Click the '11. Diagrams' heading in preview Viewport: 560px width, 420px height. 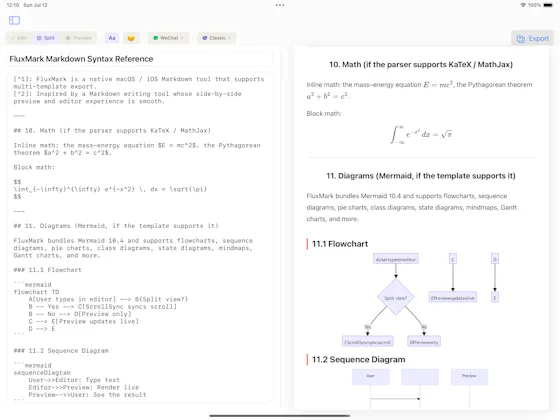[421, 176]
